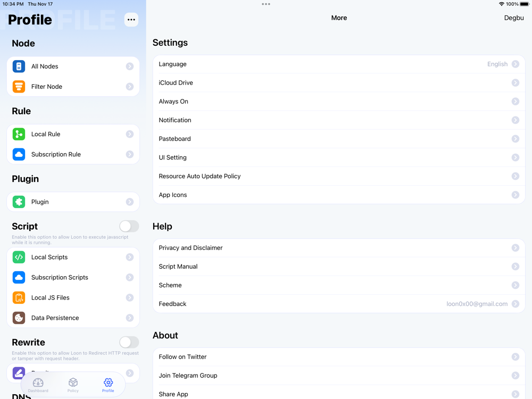Viewport: 532px width, 399px height.
Task: Switch to the Policy tab
Action: (73, 385)
